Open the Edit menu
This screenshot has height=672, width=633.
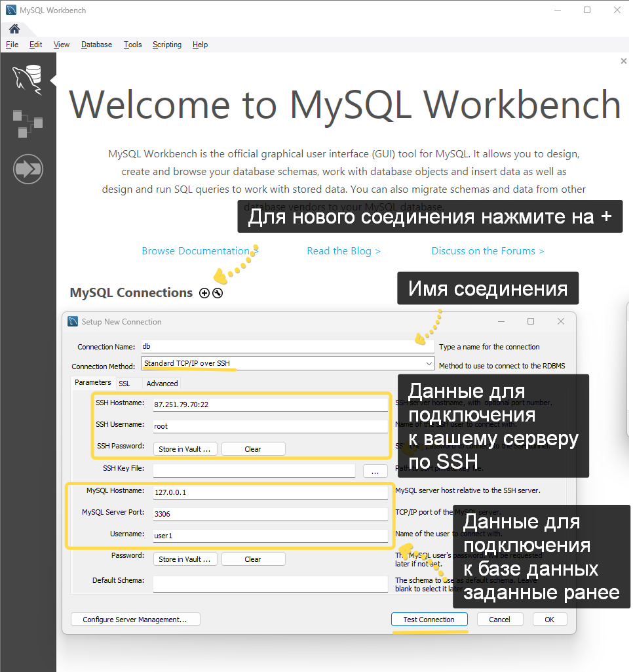[35, 45]
